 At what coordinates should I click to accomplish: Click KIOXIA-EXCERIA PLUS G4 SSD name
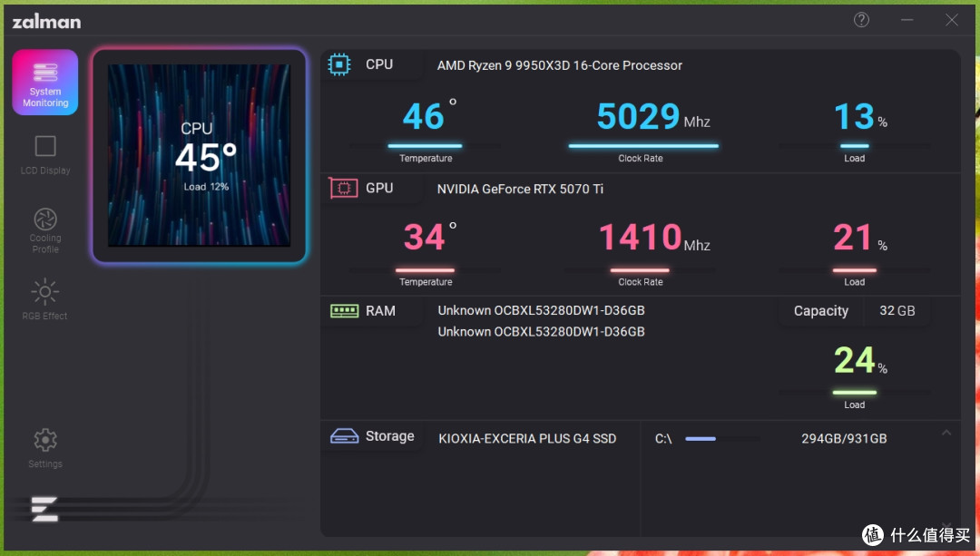527,439
